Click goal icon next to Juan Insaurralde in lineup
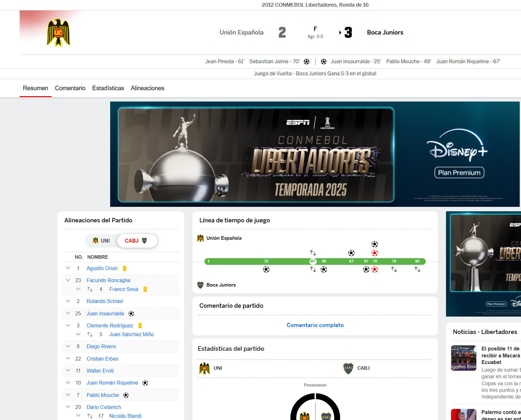Viewport: 521px width, 420px height. [131, 313]
